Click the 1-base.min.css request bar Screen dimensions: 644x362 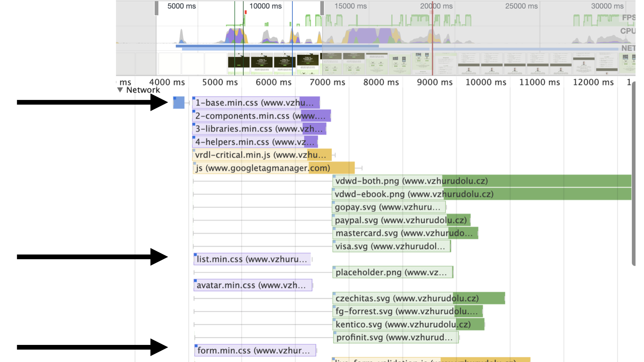tap(256, 103)
